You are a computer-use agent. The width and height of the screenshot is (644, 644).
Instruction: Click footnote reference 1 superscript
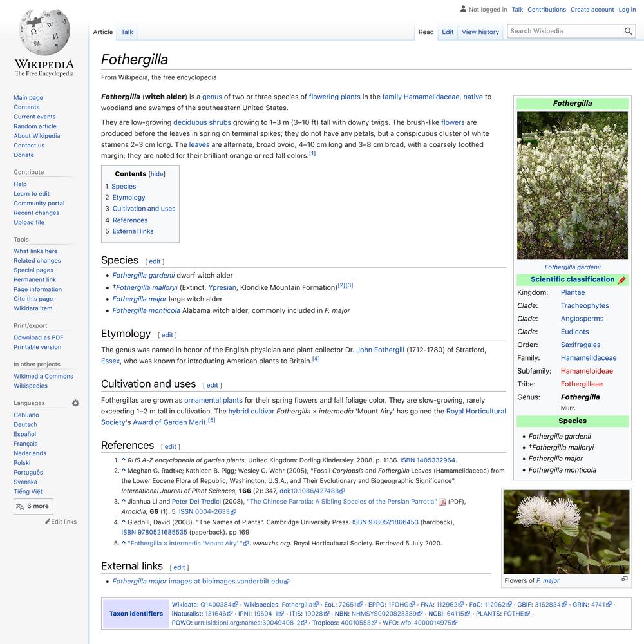[x=312, y=154]
